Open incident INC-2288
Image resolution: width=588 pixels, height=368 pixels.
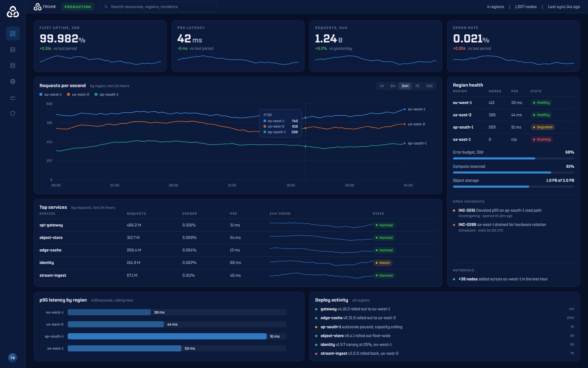(x=513, y=227)
